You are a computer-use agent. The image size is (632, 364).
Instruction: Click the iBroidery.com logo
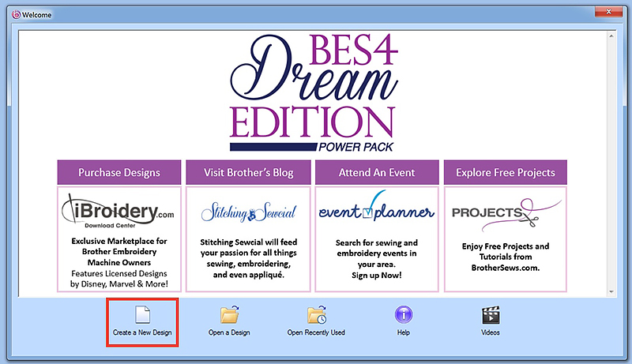click(x=118, y=211)
